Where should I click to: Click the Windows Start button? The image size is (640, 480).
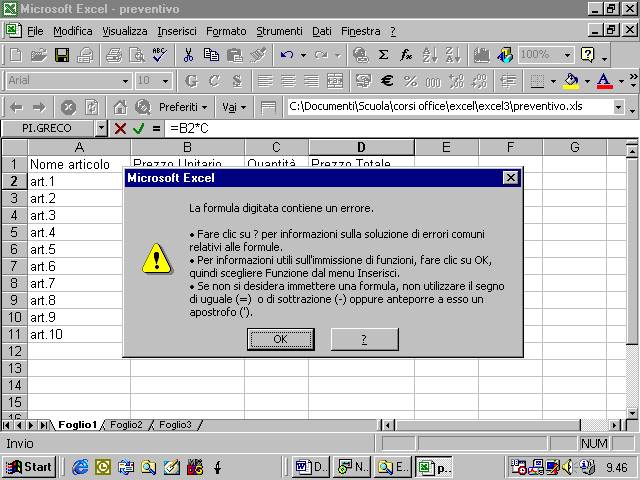pyautogui.click(x=29, y=467)
